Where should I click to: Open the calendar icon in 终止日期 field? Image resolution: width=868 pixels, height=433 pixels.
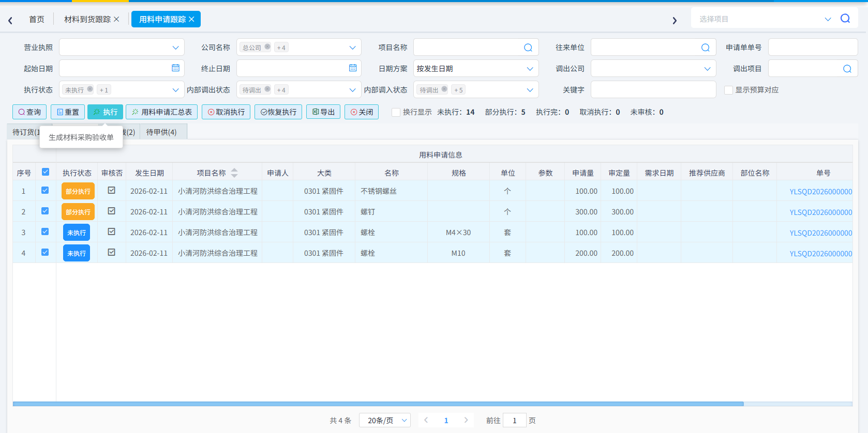(353, 68)
